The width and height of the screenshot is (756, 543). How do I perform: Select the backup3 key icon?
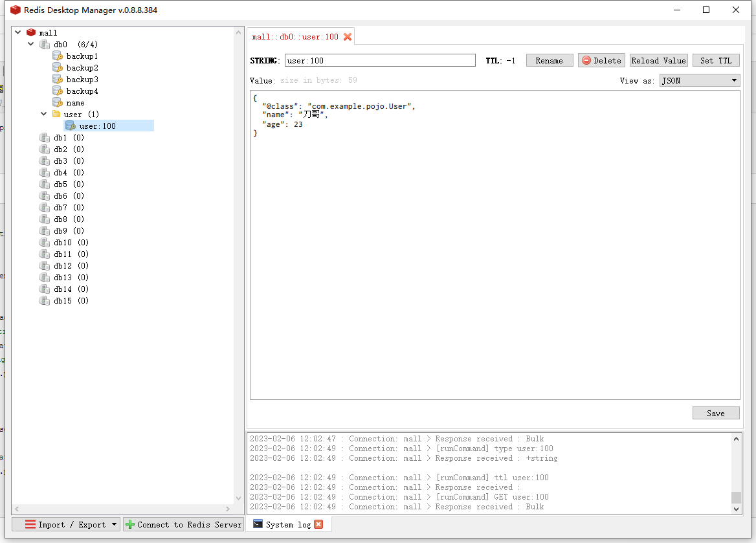coord(58,79)
